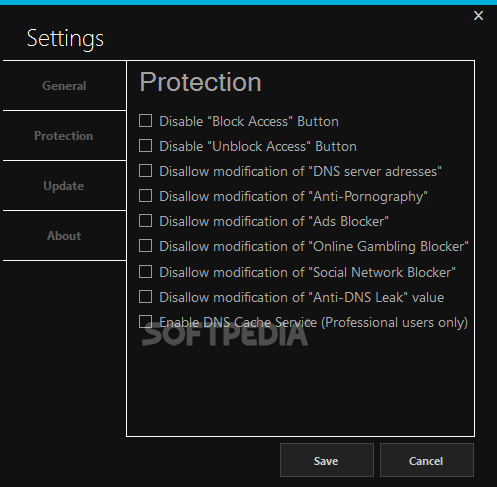Toggle Disallow modification of Ads Blocker checkbox
Viewport: 497px width, 487px height.
pos(145,221)
